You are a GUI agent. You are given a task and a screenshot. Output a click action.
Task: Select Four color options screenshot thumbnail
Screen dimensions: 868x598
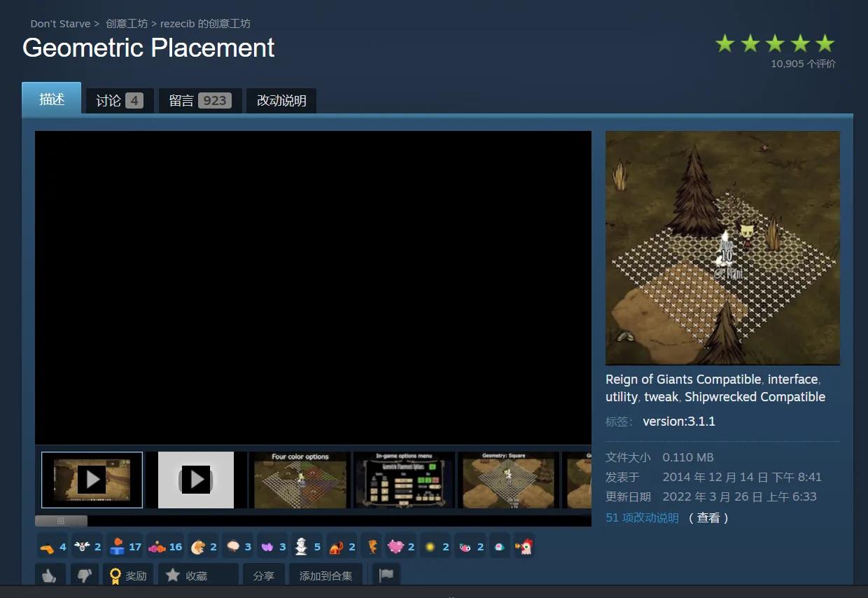[x=300, y=480]
